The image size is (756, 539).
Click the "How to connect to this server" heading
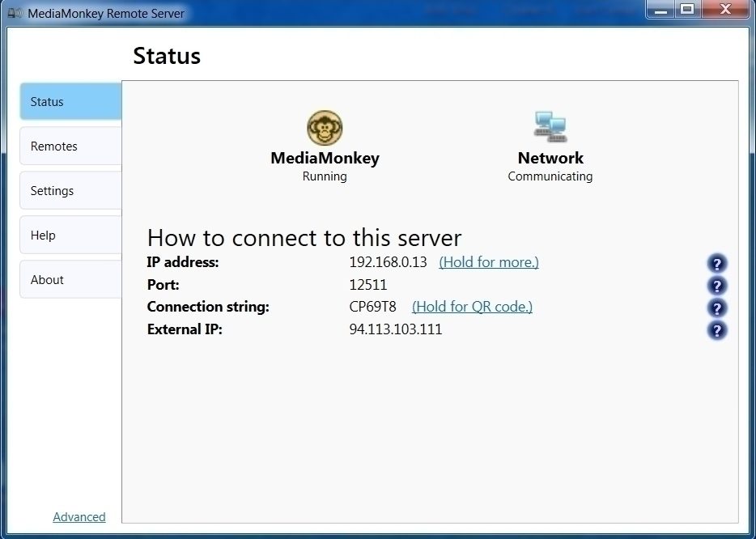[x=304, y=238]
